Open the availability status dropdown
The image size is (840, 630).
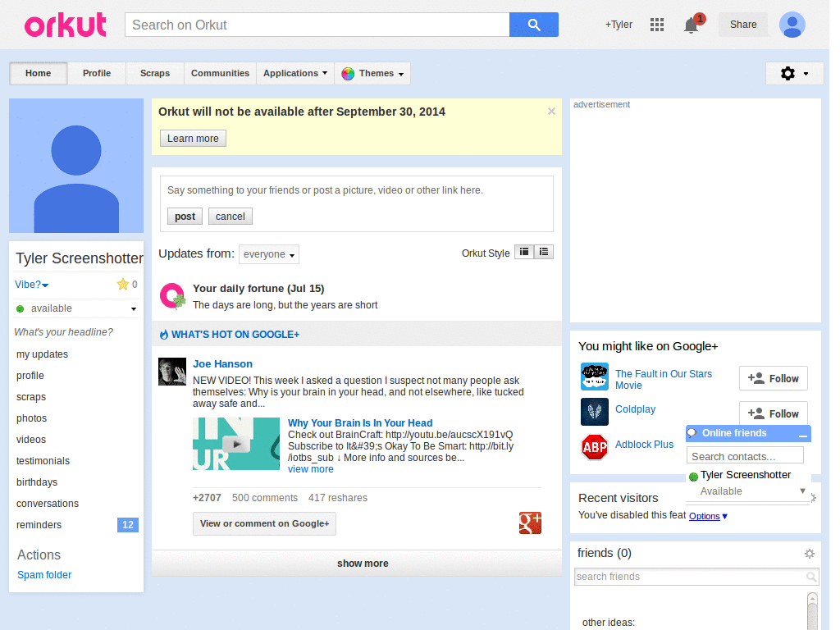tap(134, 309)
